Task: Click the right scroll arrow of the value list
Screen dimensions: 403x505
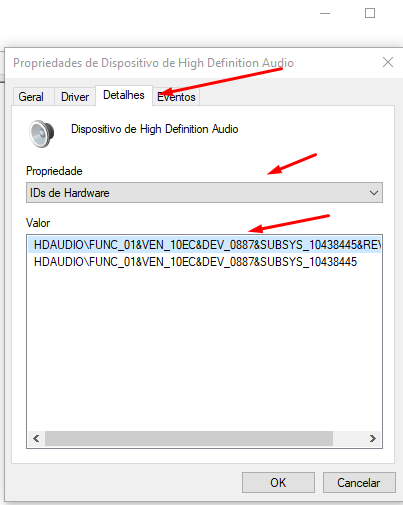Action: (373, 438)
